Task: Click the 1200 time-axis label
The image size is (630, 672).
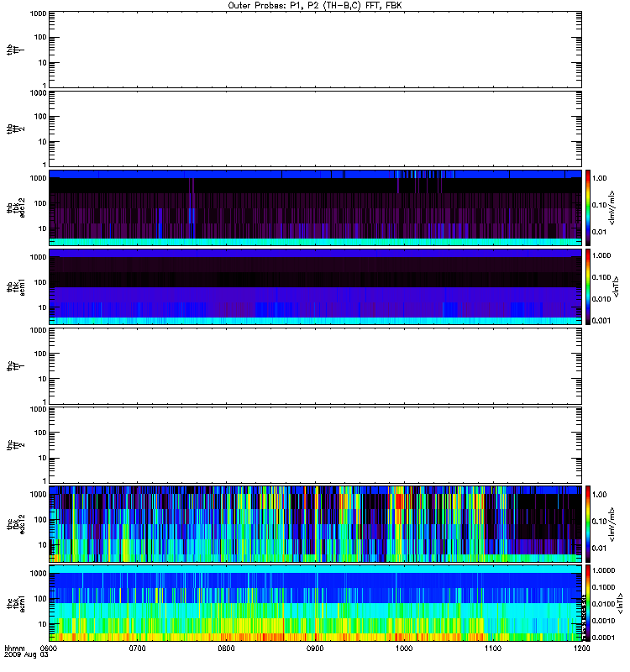Action: pyautogui.click(x=581, y=648)
